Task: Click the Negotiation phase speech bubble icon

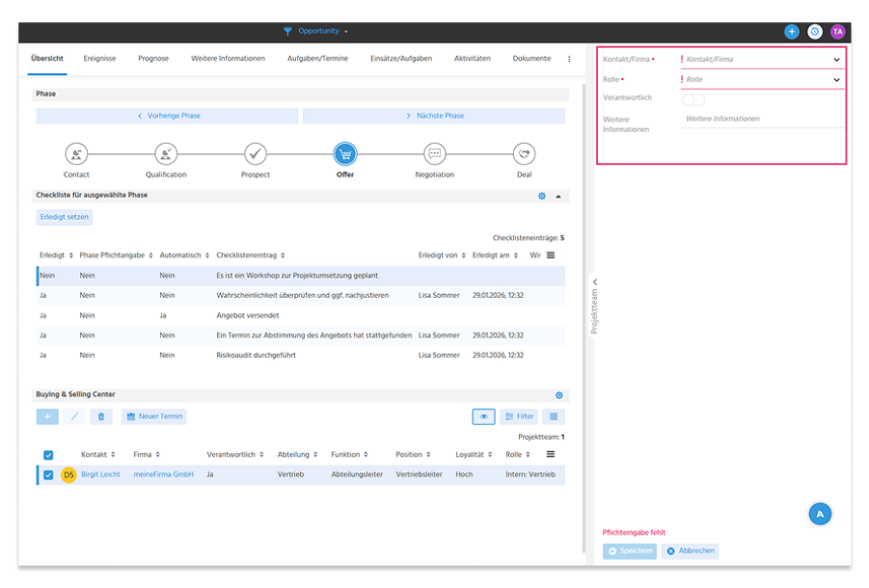Action: point(434,154)
